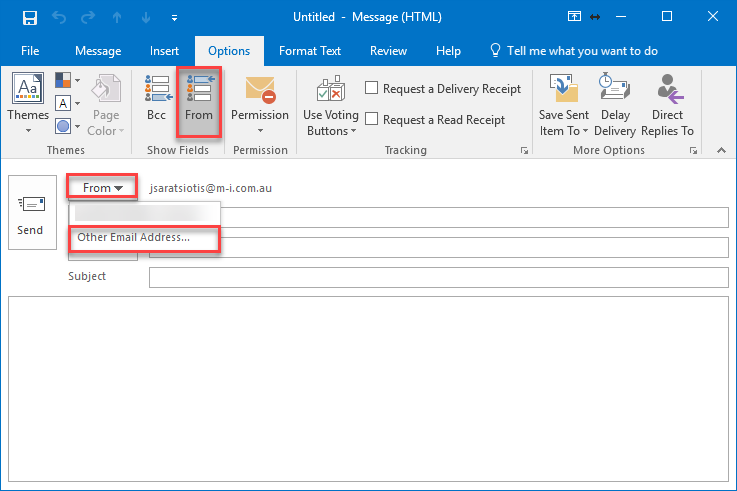Image resolution: width=737 pixels, height=491 pixels.
Task: Select the Options tab
Action: point(229,51)
